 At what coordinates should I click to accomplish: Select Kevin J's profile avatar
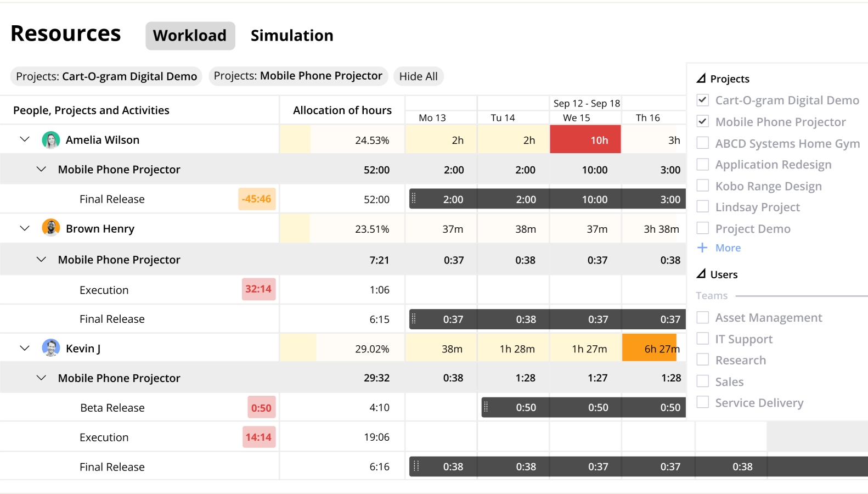50,347
